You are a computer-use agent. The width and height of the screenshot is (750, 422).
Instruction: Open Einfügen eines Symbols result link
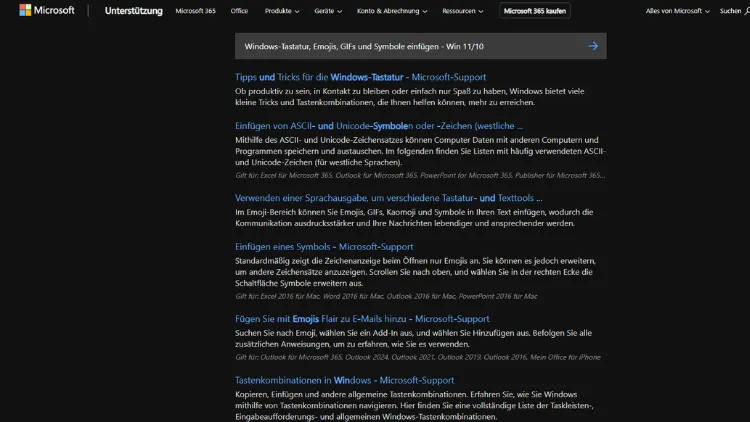[x=324, y=247]
